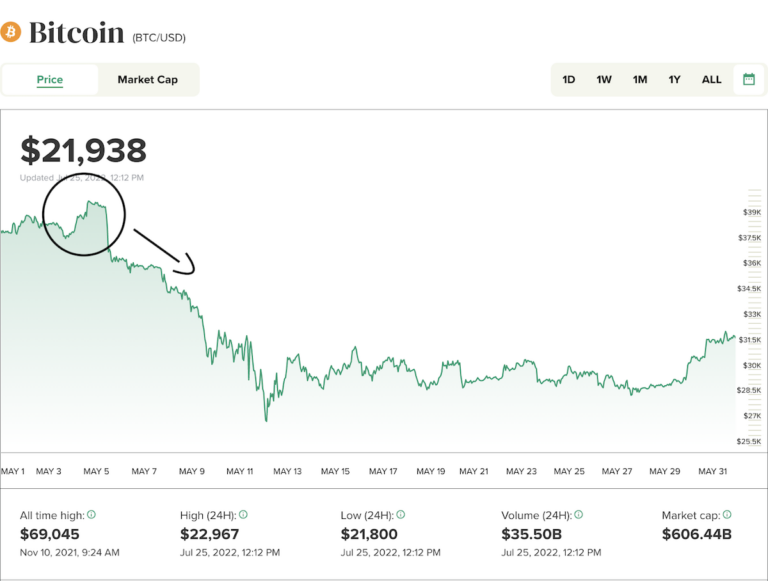
Task: Select the 1M time range
Action: point(640,80)
